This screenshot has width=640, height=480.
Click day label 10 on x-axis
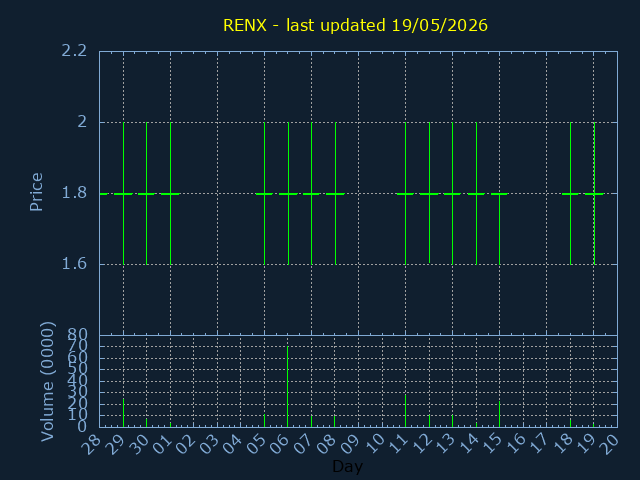click(373, 444)
